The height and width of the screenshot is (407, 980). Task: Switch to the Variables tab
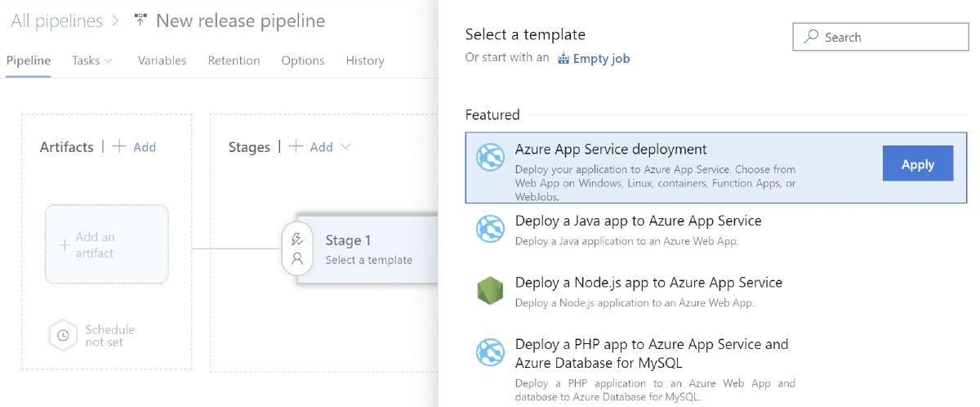click(x=162, y=60)
